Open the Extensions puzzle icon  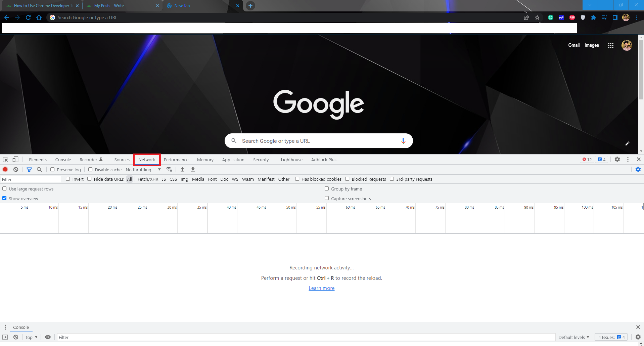593,17
